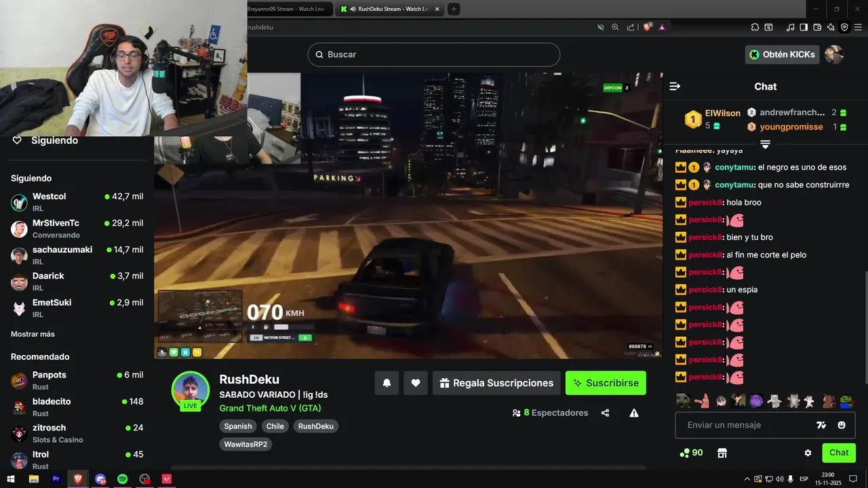This screenshot has height=488, width=868.
Task: Focus the Buscar search field
Action: pyautogui.click(x=434, y=54)
